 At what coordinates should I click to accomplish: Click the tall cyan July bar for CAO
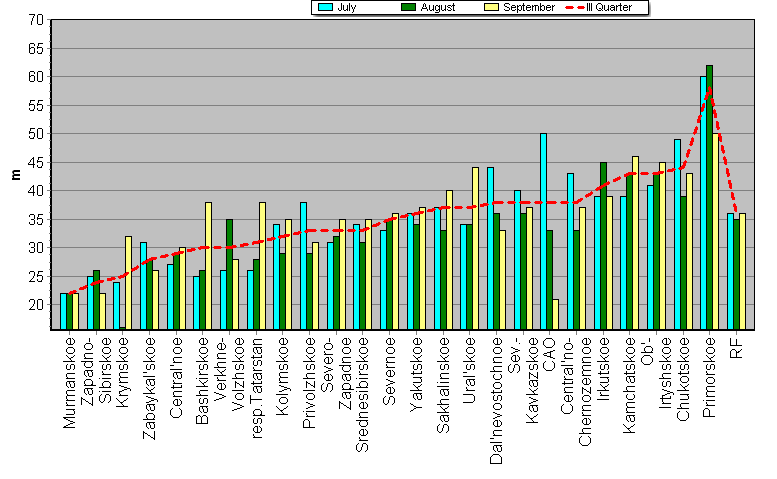point(544,231)
